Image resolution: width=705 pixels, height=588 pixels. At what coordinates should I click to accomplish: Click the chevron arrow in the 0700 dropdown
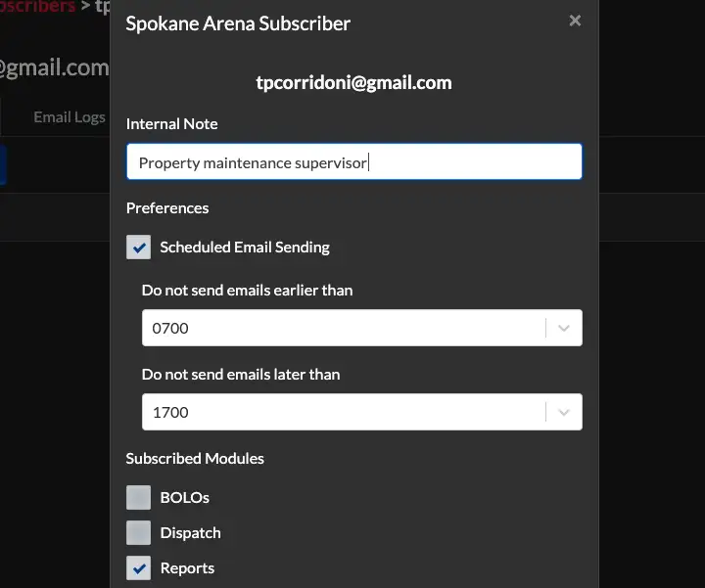coord(564,328)
